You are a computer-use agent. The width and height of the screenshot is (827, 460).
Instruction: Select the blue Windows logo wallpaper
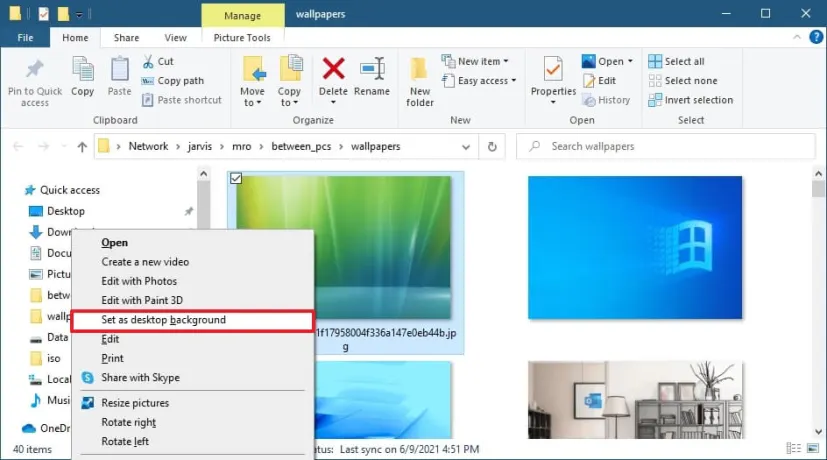(635, 247)
